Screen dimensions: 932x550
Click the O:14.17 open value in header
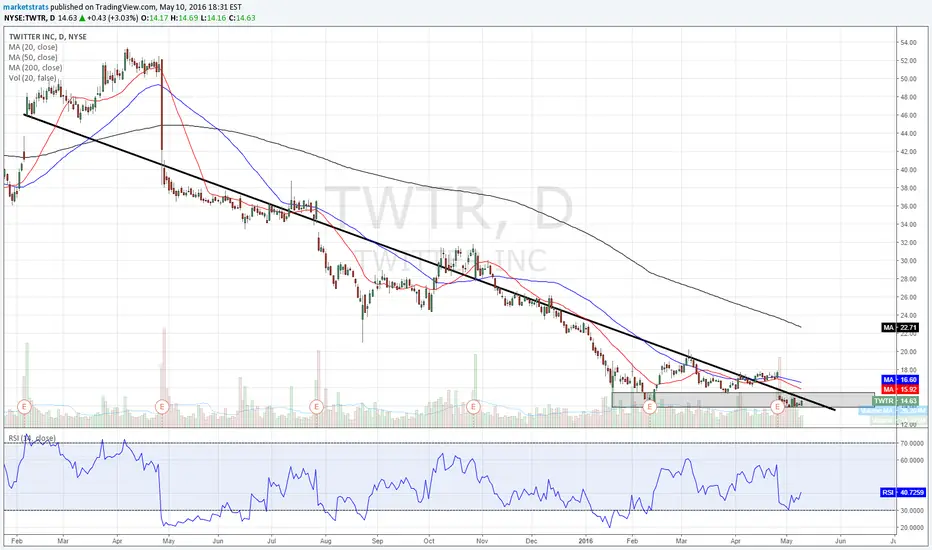pos(155,18)
